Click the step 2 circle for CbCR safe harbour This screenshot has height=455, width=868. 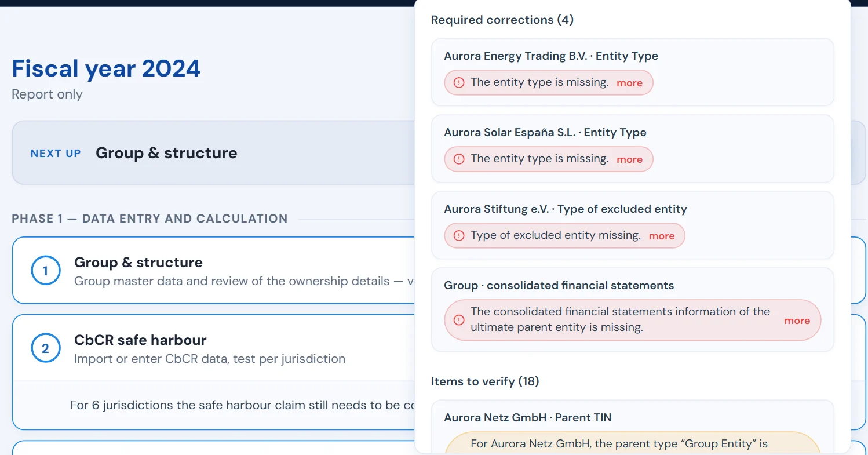coord(46,348)
